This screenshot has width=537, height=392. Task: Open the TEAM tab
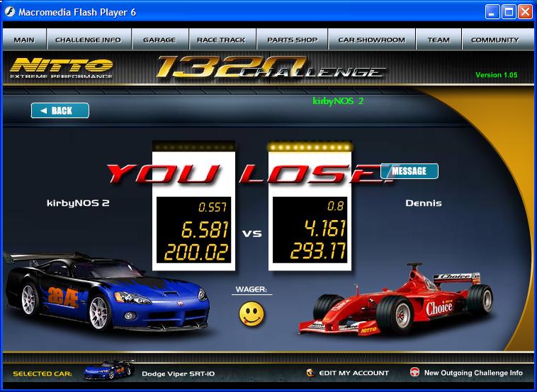[439, 40]
